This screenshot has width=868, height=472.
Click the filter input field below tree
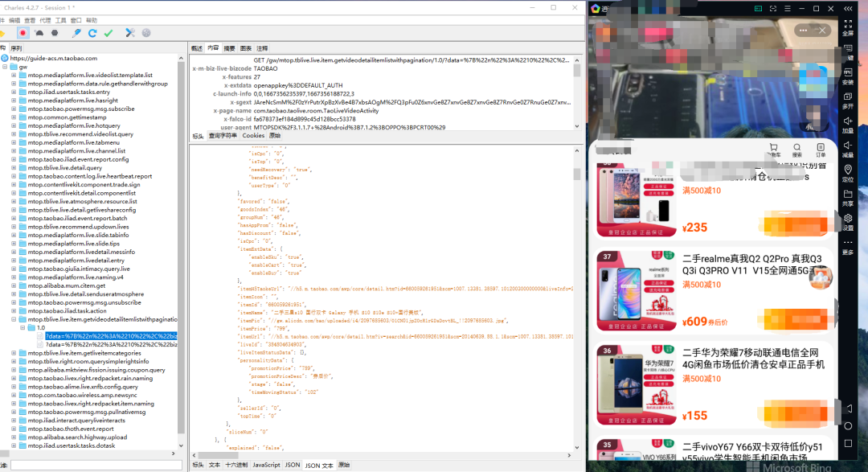point(96,466)
